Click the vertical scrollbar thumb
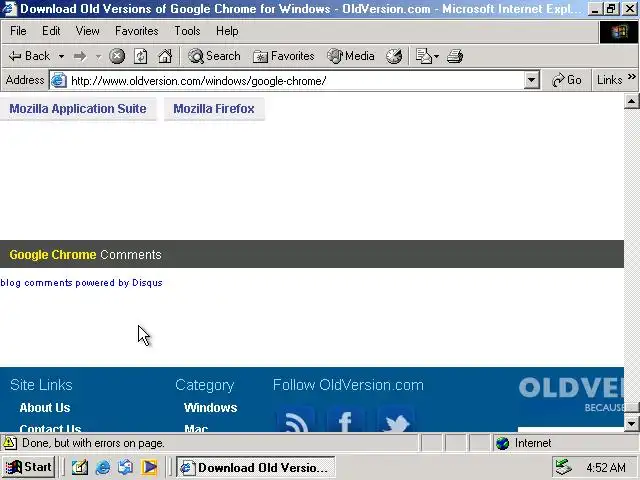This screenshot has height=480, width=640. point(631,408)
